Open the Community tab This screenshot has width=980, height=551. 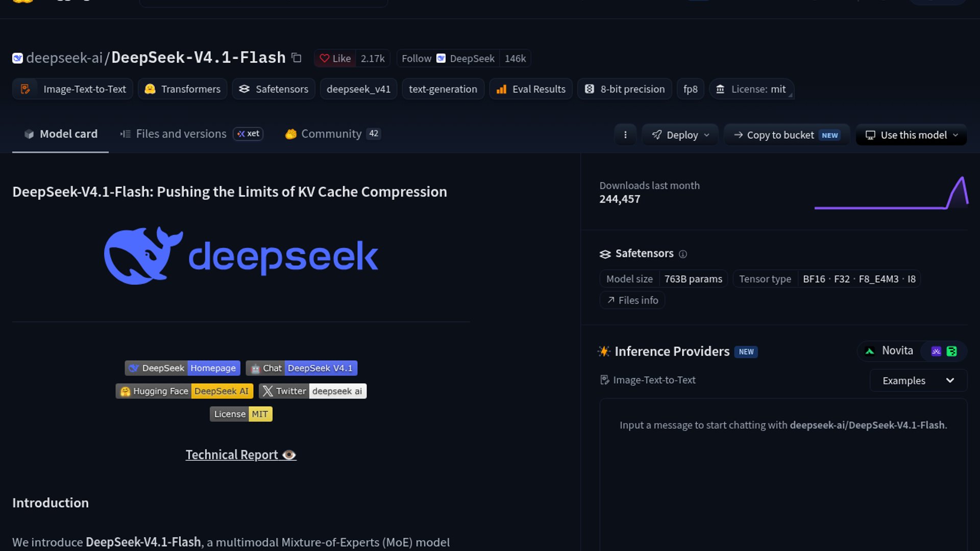click(x=333, y=134)
